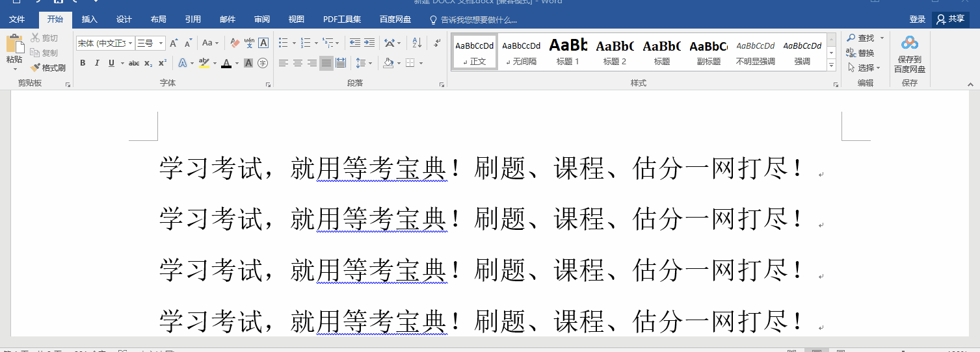
Task: Expand the Styles gallery (More arrow)
Action: 831,66
